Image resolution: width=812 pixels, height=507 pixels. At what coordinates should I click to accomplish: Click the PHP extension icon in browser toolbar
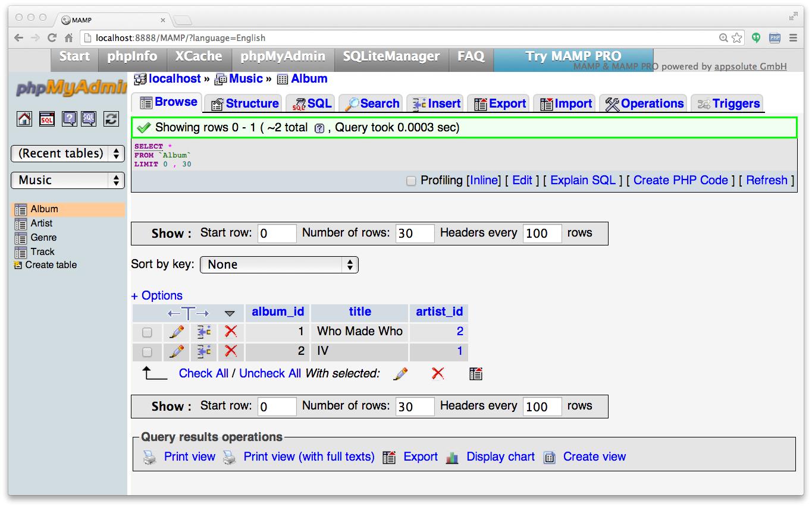[775, 37]
